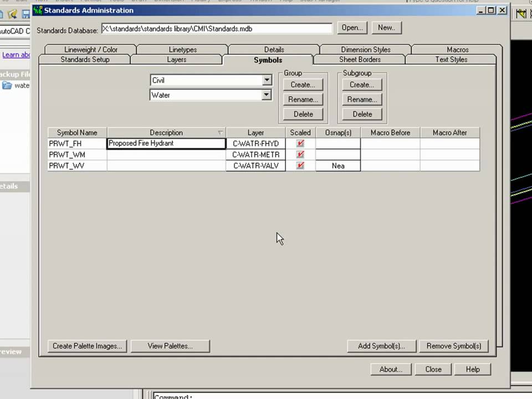Click the Description column sort arrow

pos(220,132)
